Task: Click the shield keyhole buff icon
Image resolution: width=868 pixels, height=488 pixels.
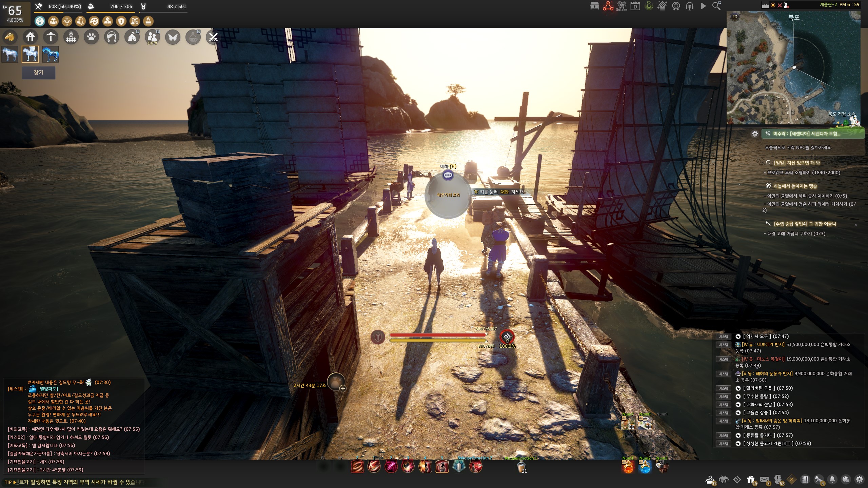Action: (x=121, y=21)
